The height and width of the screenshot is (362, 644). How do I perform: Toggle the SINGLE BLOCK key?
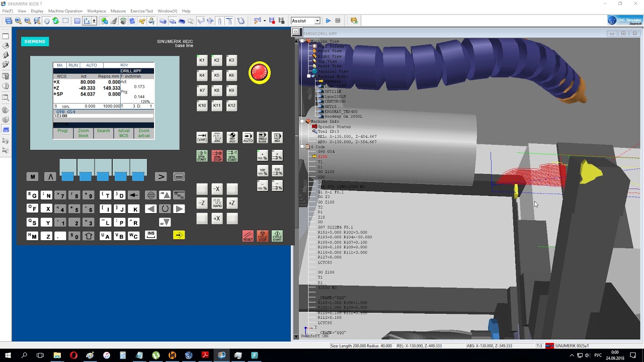point(262,137)
